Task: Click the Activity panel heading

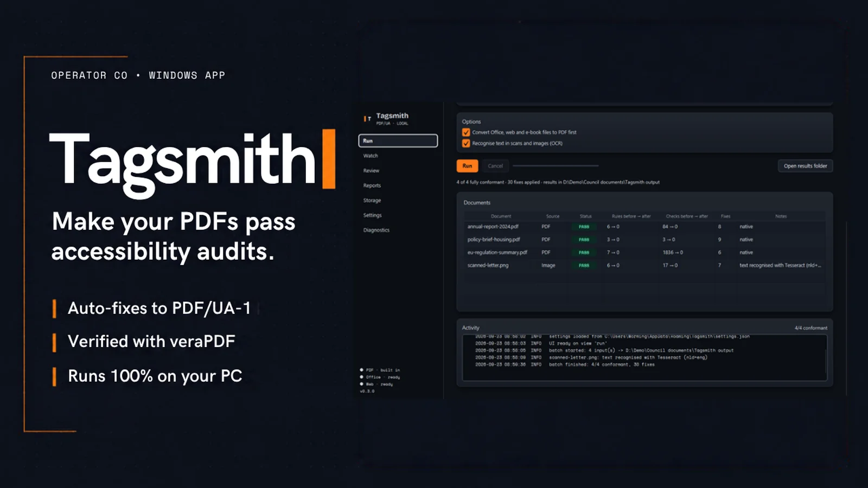Action: 470,328
